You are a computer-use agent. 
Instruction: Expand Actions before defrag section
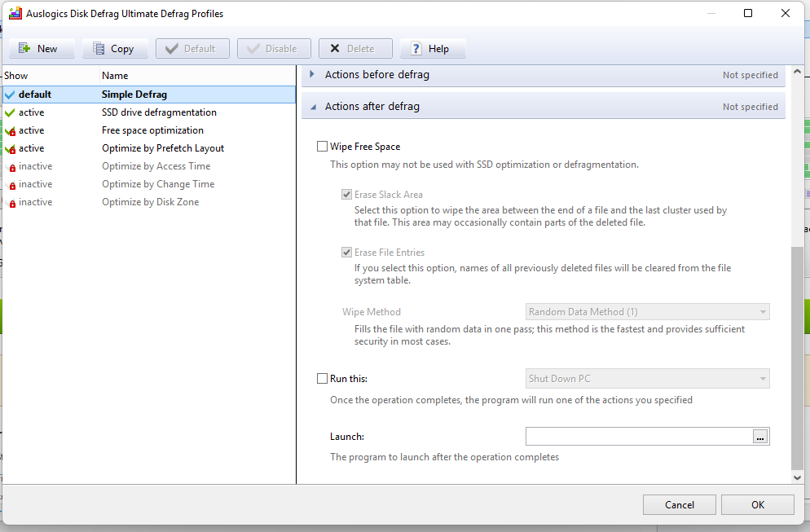(x=544, y=75)
